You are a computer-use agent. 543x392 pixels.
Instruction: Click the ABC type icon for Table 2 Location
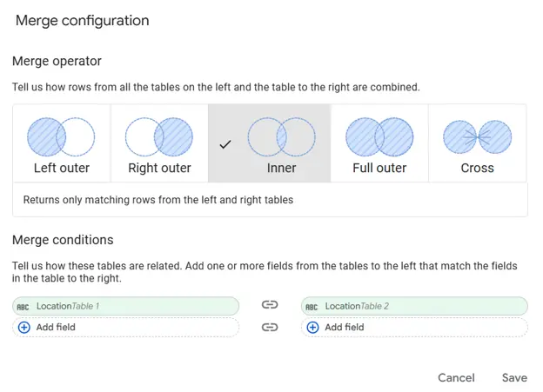coord(312,307)
